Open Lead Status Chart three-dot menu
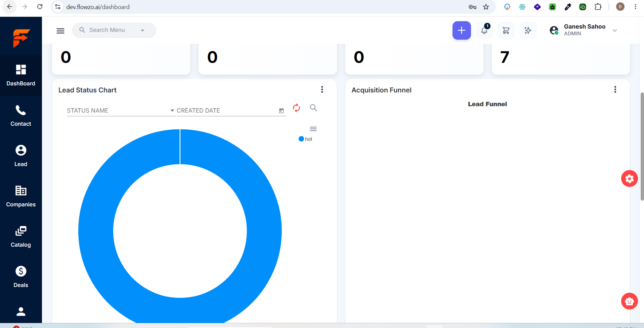644x328 pixels. 322,89
